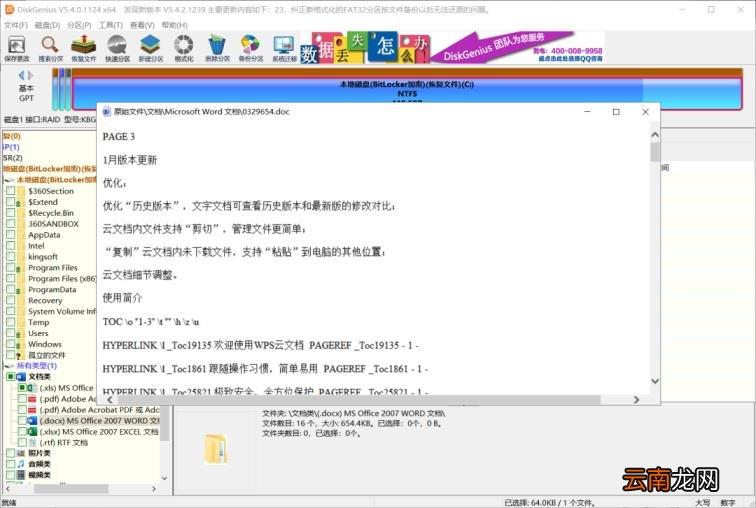Click the 新建分区 (New Partition) toolbar icon
756x508 pixels.
click(150, 49)
